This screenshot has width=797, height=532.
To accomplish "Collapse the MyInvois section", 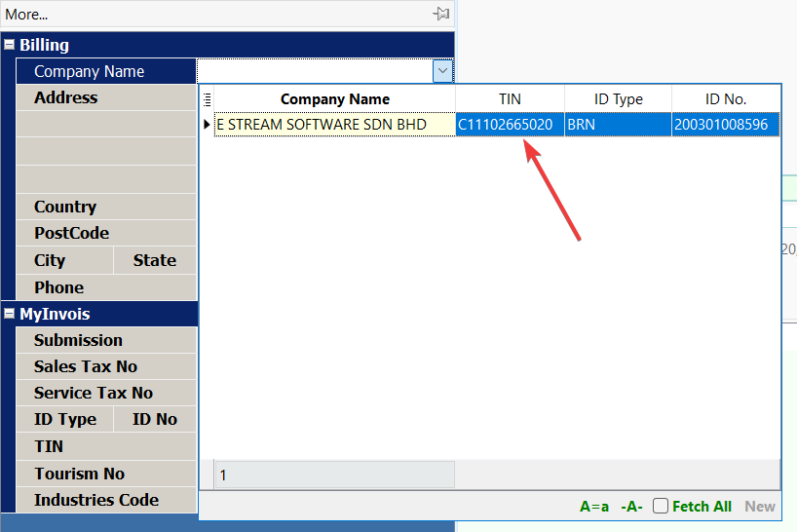I will (10, 314).
